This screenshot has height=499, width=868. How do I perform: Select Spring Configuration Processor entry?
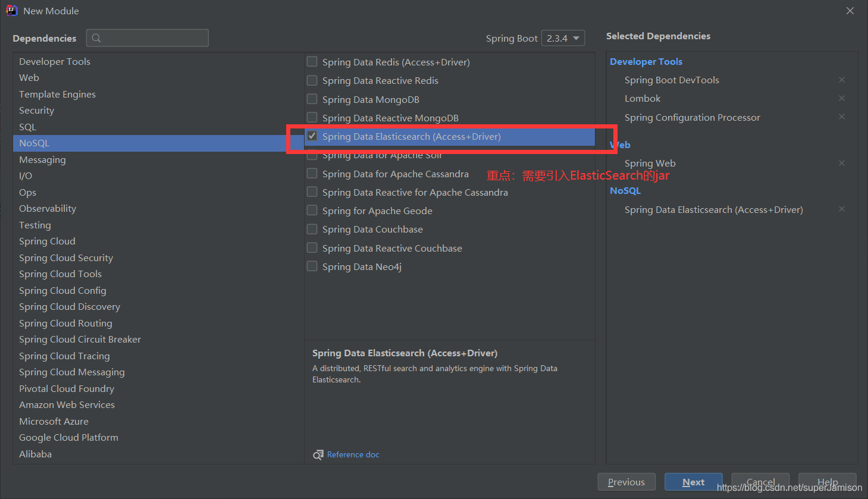click(x=692, y=117)
